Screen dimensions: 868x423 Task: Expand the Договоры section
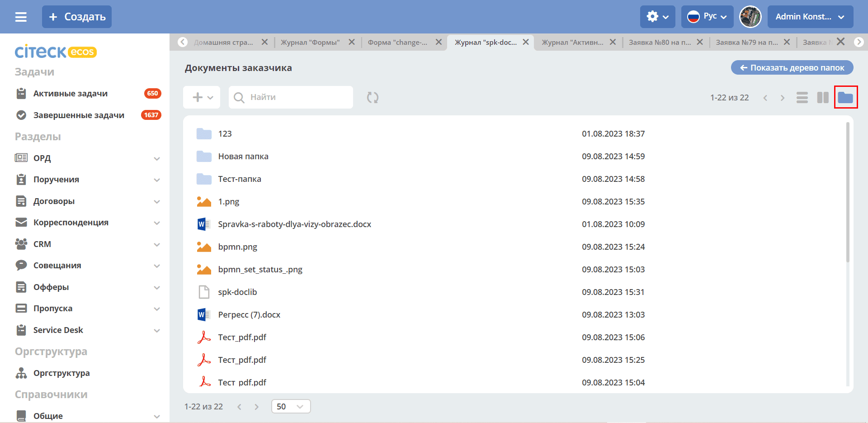click(157, 201)
